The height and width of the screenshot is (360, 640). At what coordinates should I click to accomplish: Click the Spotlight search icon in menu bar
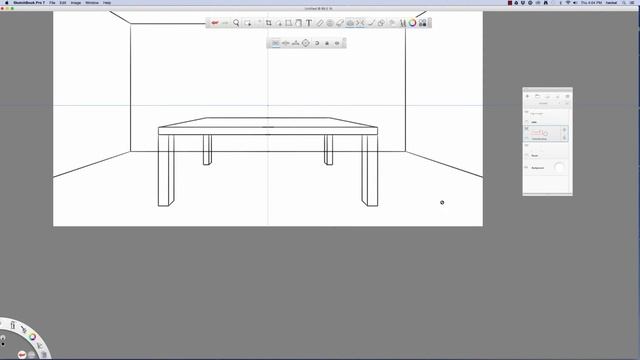pos(624,2)
